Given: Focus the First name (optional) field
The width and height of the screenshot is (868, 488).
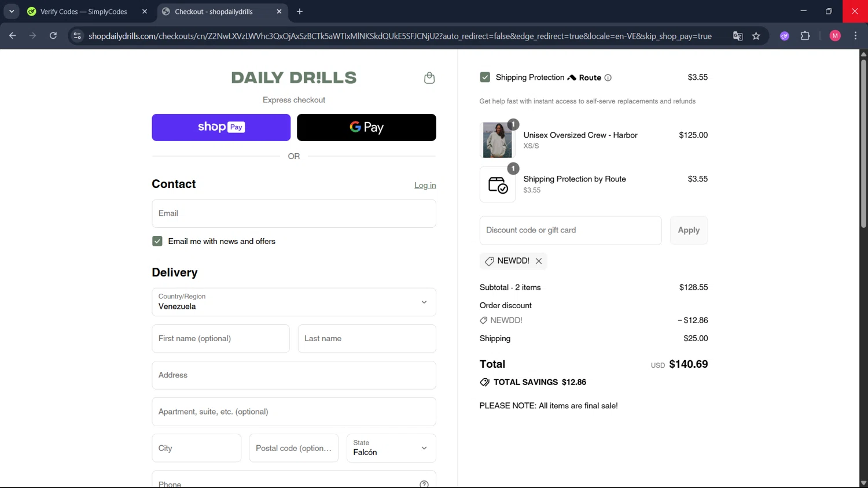Looking at the screenshot, I should (220, 338).
